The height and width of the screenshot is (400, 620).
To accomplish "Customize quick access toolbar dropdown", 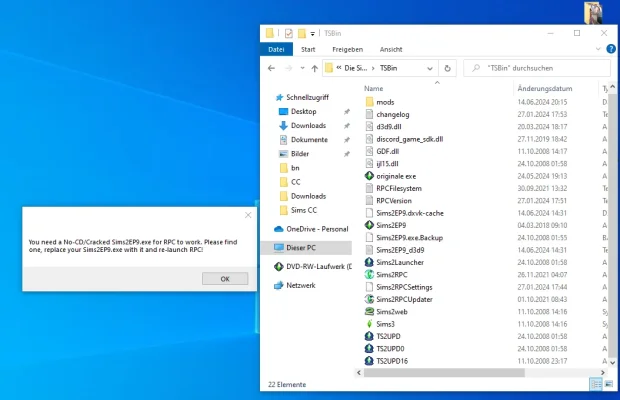I will coord(312,34).
